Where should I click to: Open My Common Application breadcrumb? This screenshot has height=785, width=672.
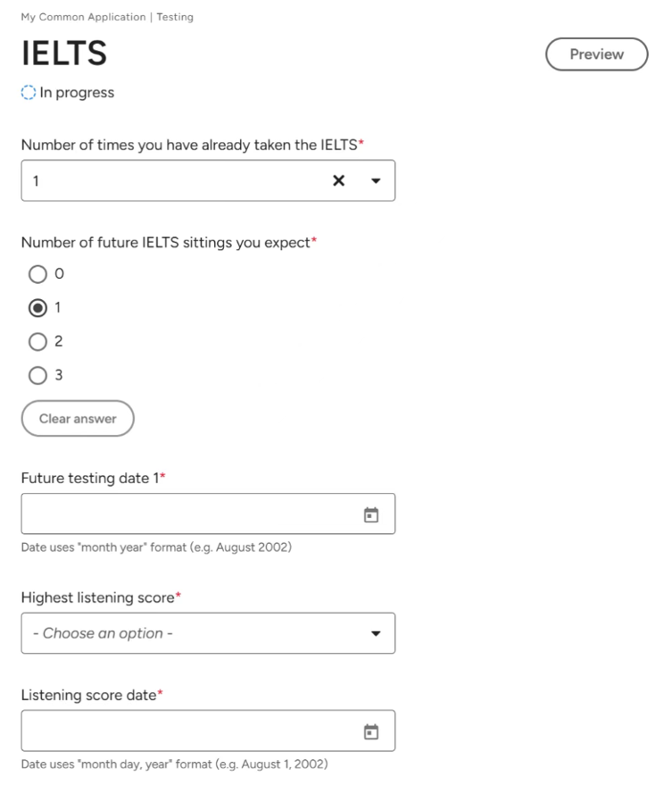83,17
